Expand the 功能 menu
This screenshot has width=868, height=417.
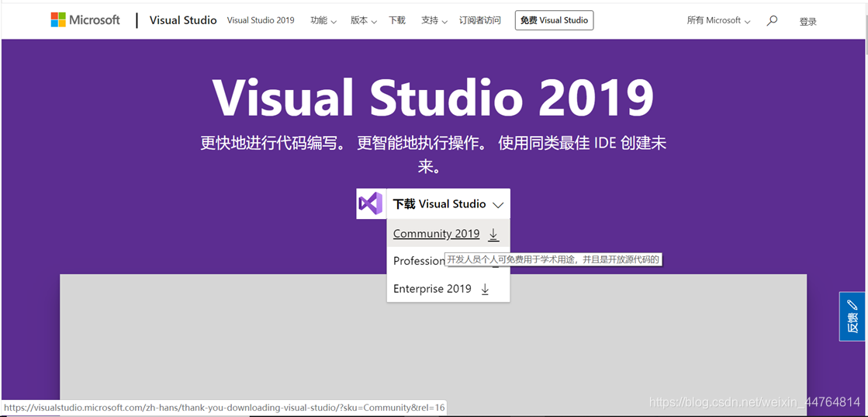323,20
